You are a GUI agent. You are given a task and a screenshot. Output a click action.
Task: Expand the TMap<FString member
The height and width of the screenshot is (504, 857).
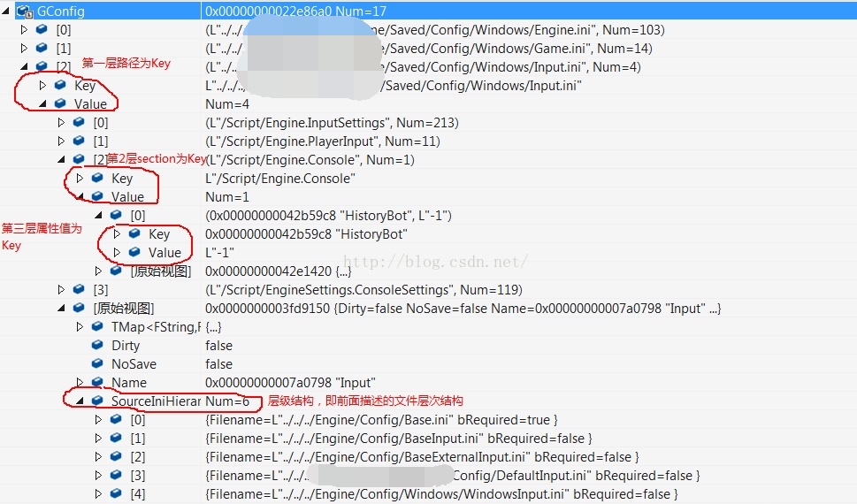pyautogui.click(x=80, y=326)
